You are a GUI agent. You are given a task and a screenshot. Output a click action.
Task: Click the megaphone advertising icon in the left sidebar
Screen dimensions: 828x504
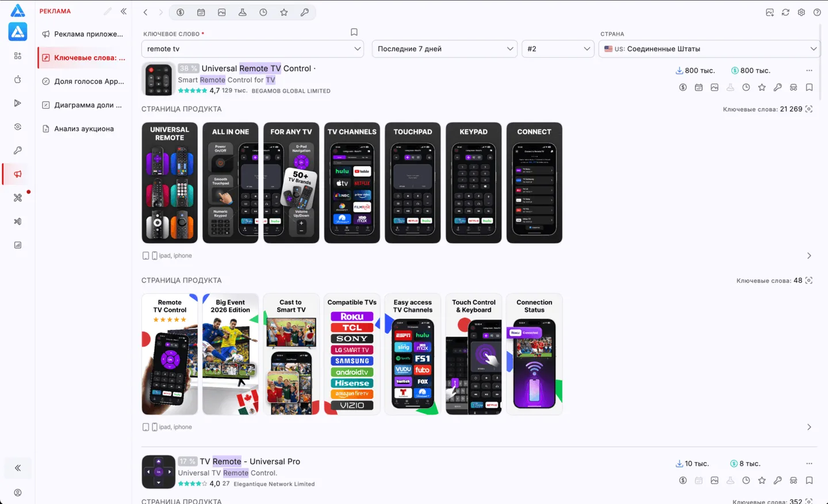(18, 174)
